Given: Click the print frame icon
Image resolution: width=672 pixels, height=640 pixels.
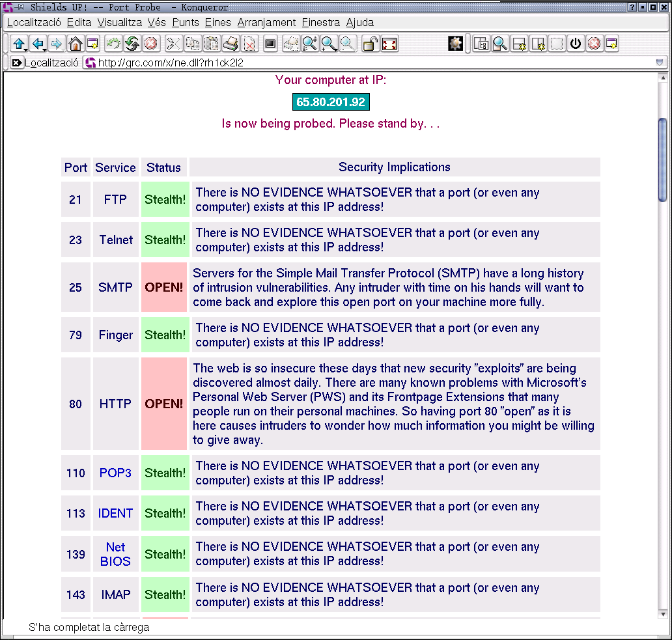Looking at the screenshot, I should tap(291, 43).
